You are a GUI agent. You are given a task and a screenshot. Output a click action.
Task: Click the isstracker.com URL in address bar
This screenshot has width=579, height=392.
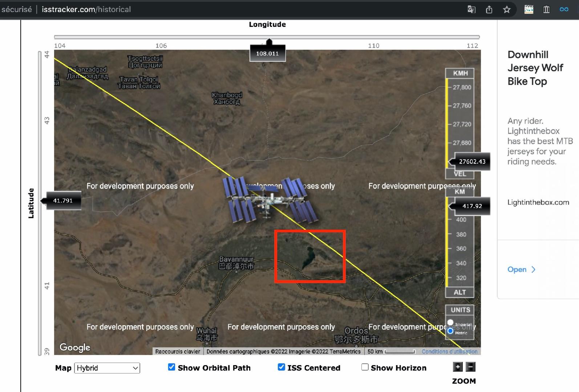86,9
